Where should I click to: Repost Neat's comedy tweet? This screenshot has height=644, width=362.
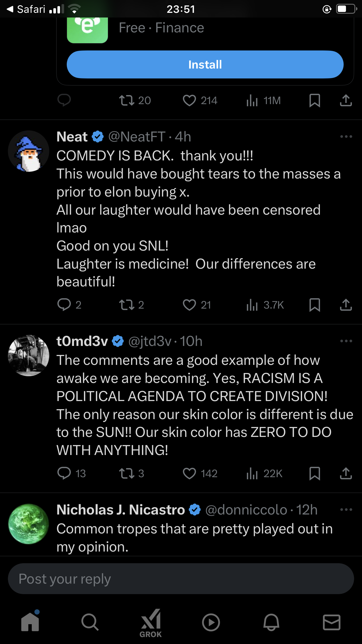tap(127, 305)
